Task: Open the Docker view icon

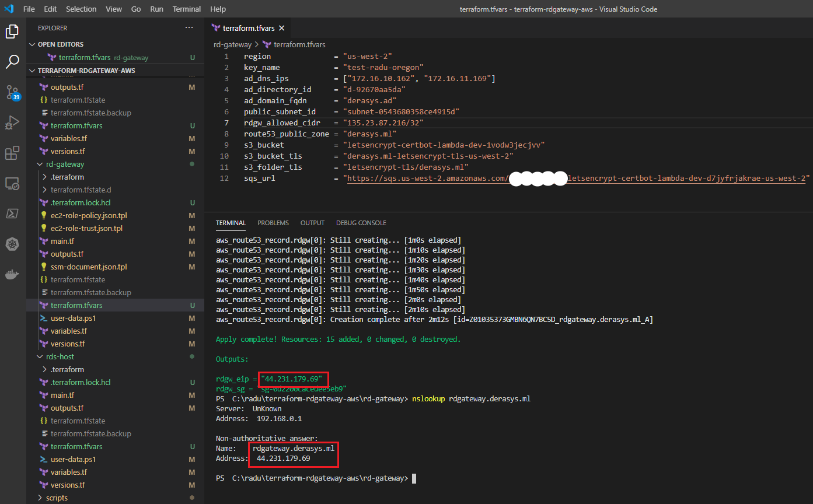Action: coord(12,275)
